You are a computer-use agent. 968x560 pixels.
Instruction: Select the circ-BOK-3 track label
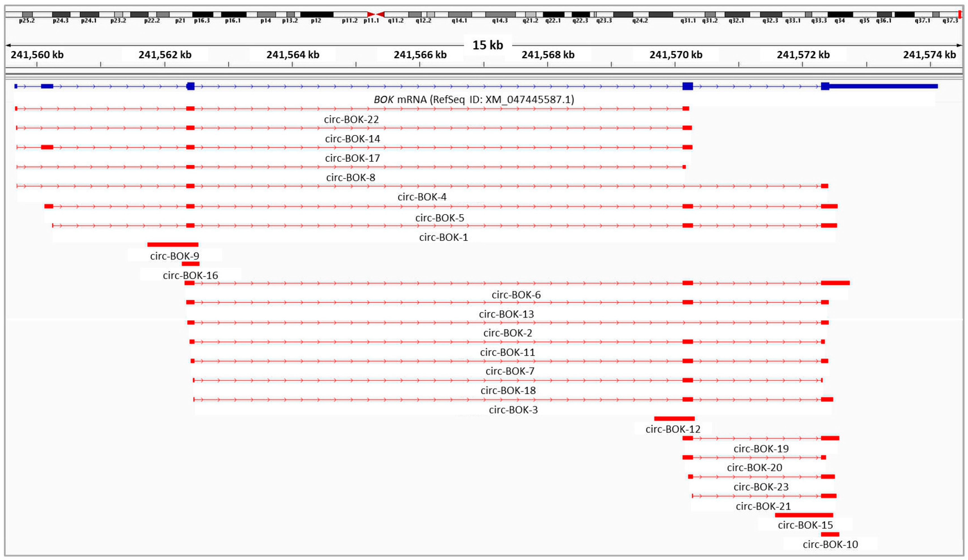pyautogui.click(x=513, y=410)
